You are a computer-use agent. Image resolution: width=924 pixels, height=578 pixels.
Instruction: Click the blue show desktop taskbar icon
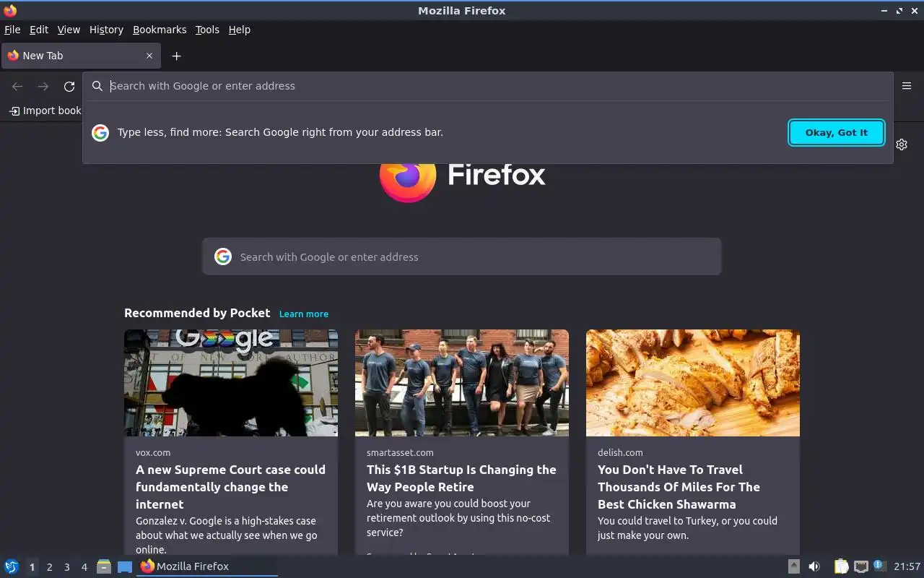point(125,566)
